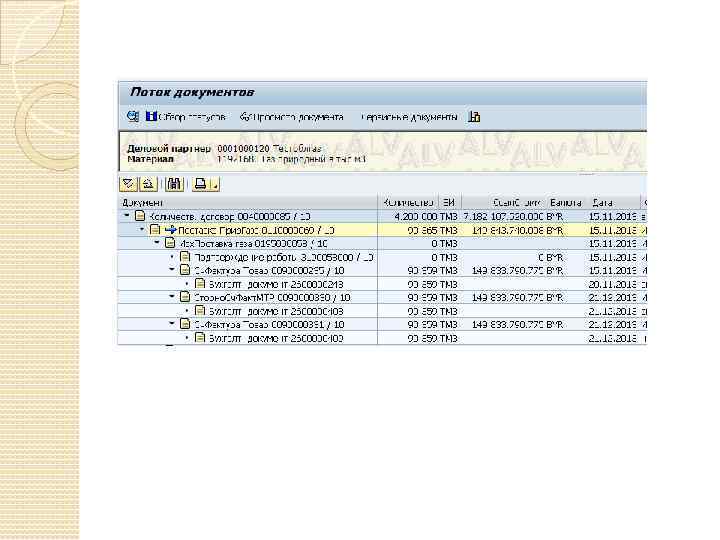Click the Документ column header

coord(248,202)
